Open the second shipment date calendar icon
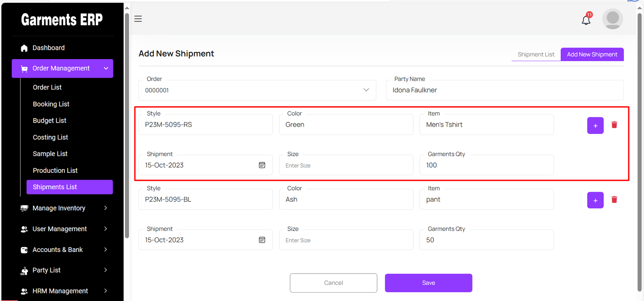Screen dimensions: 644x301 tap(262, 240)
